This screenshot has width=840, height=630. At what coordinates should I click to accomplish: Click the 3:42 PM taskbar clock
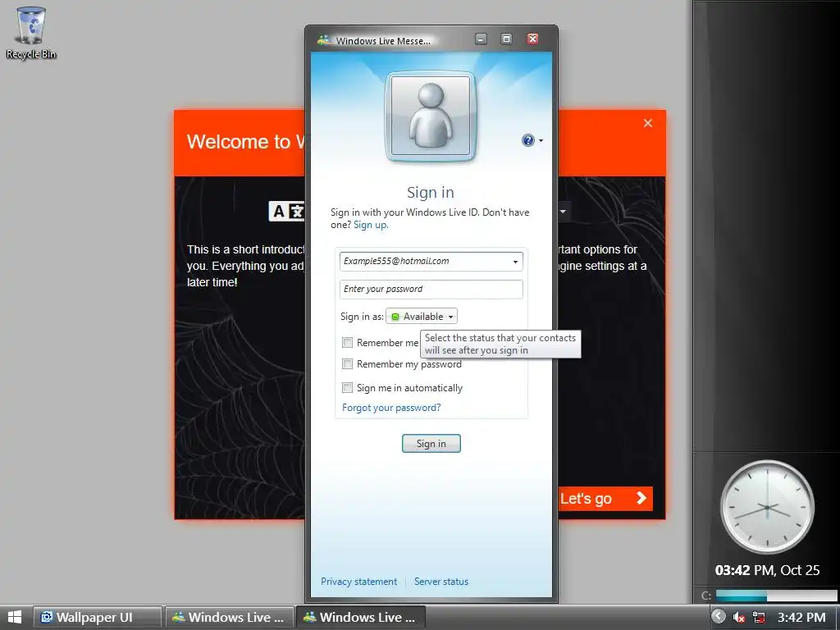click(801, 618)
